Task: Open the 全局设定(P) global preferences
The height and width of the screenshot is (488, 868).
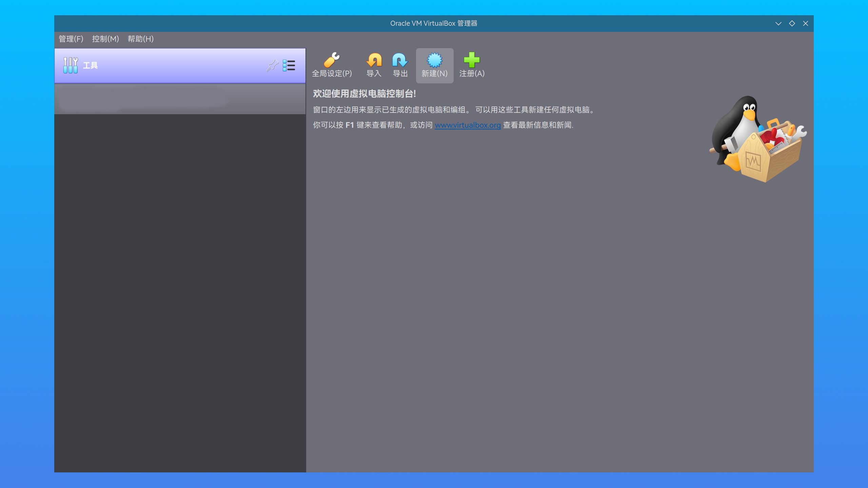Action: click(332, 65)
